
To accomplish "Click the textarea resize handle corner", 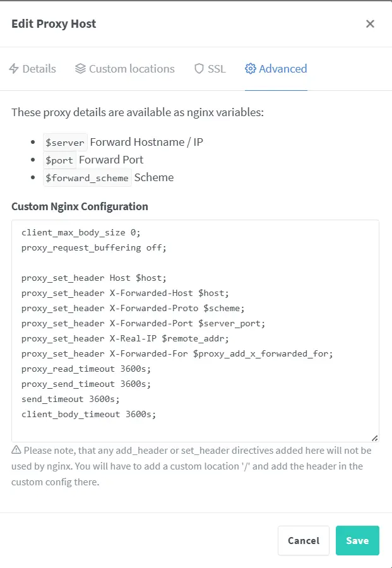I will [x=374, y=437].
